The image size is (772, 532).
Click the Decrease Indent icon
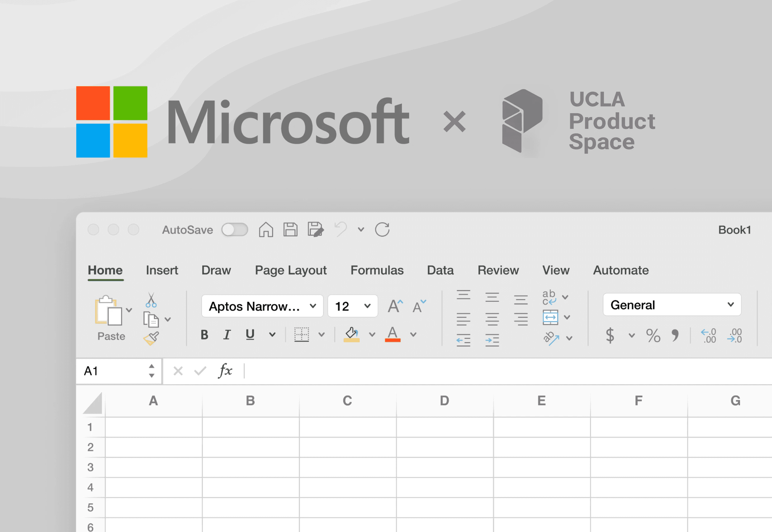click(463, 340)
